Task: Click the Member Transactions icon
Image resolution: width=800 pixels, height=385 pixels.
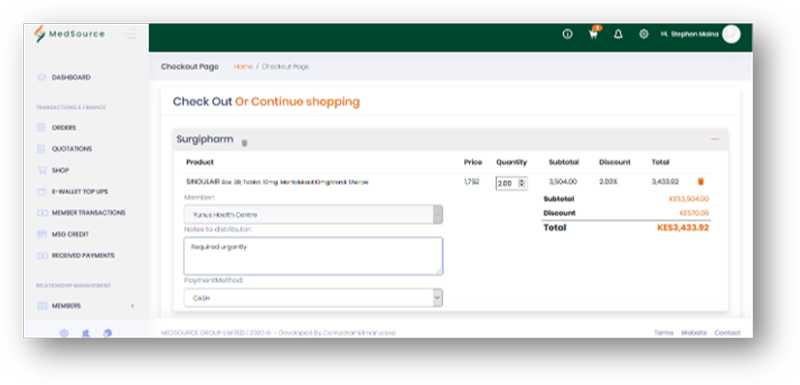Action: [41, 213]
